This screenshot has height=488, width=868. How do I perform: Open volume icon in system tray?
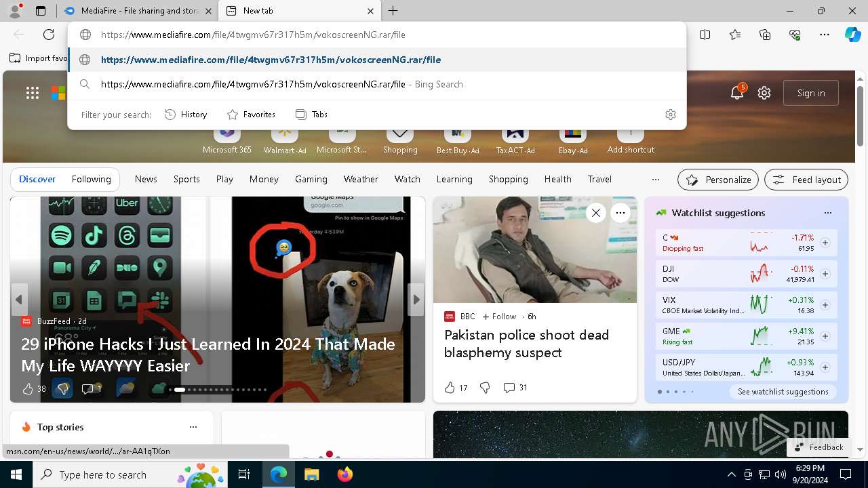(x=780, y=474)
